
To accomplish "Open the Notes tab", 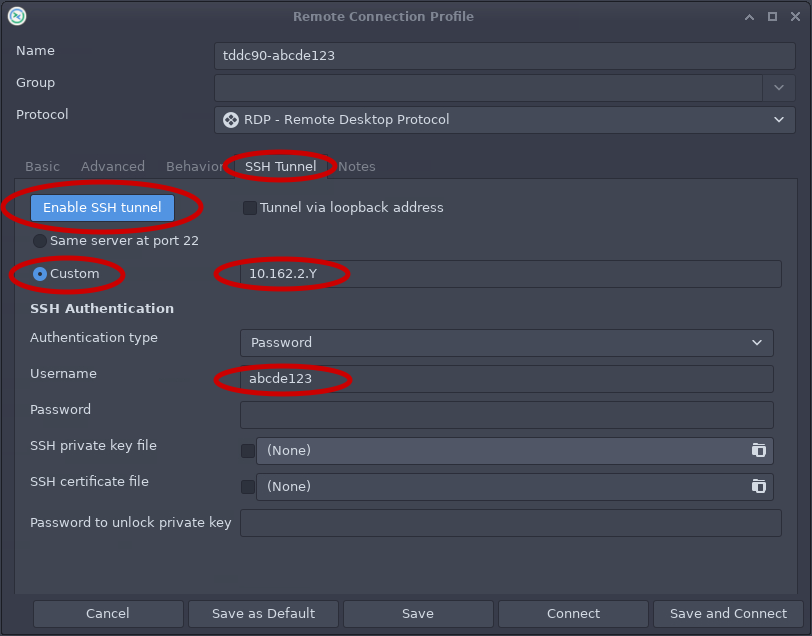I will click(357, 167).
